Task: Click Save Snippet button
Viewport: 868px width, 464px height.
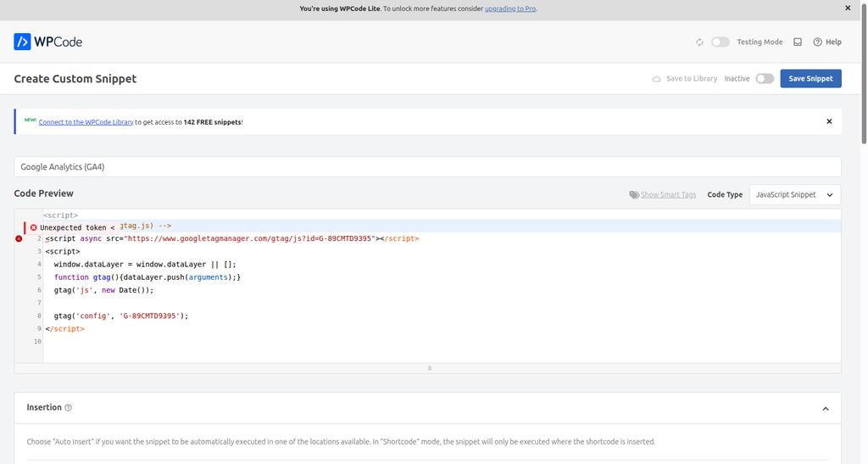Action: coord(810,79)
